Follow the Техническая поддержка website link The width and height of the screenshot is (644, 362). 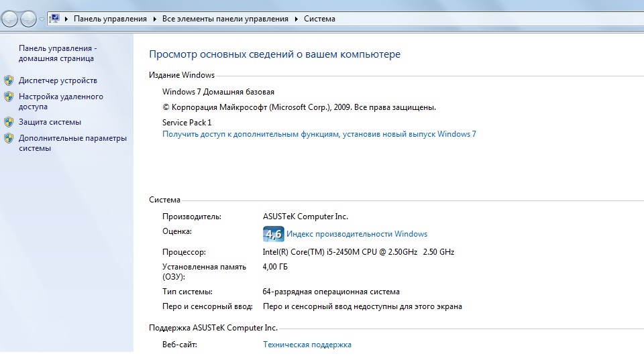pyautogui.click(x=307, y=345)
